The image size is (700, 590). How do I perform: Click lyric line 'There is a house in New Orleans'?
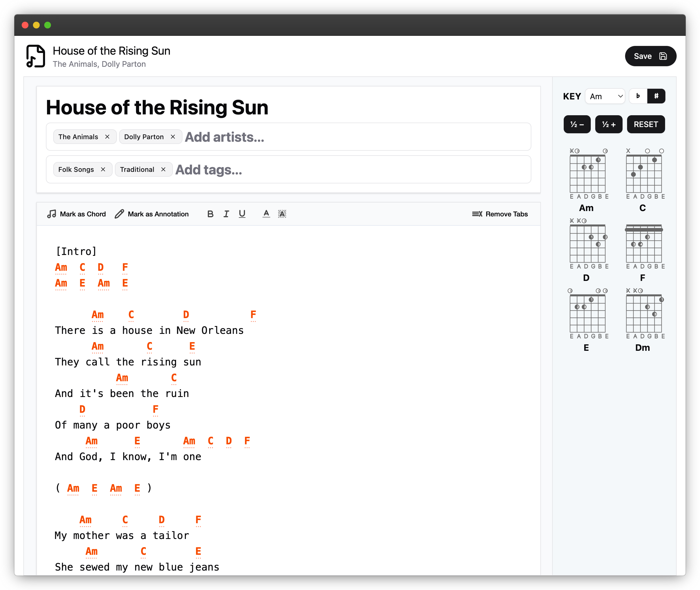pos(150,331)
